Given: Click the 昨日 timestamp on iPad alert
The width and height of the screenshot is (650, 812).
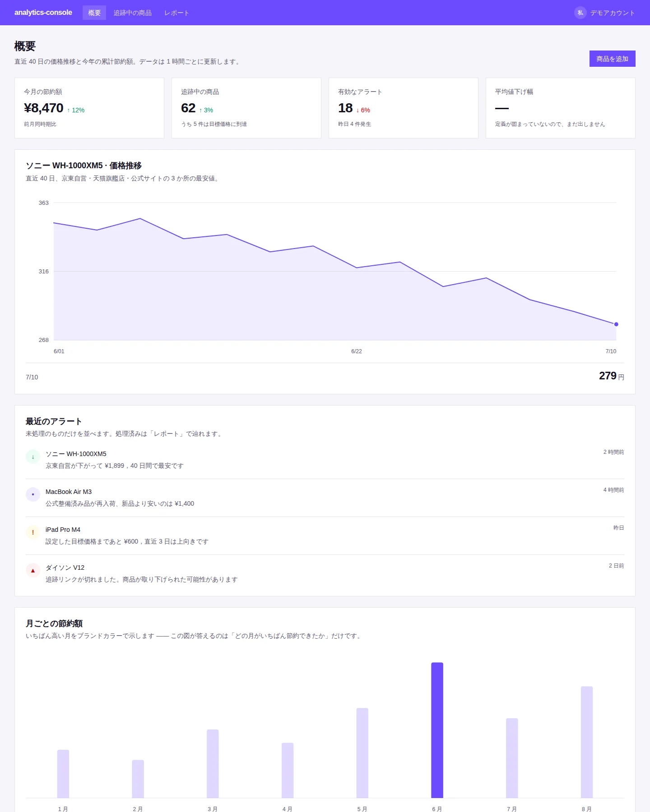Looking at the screenshot, I should point(618,528).
